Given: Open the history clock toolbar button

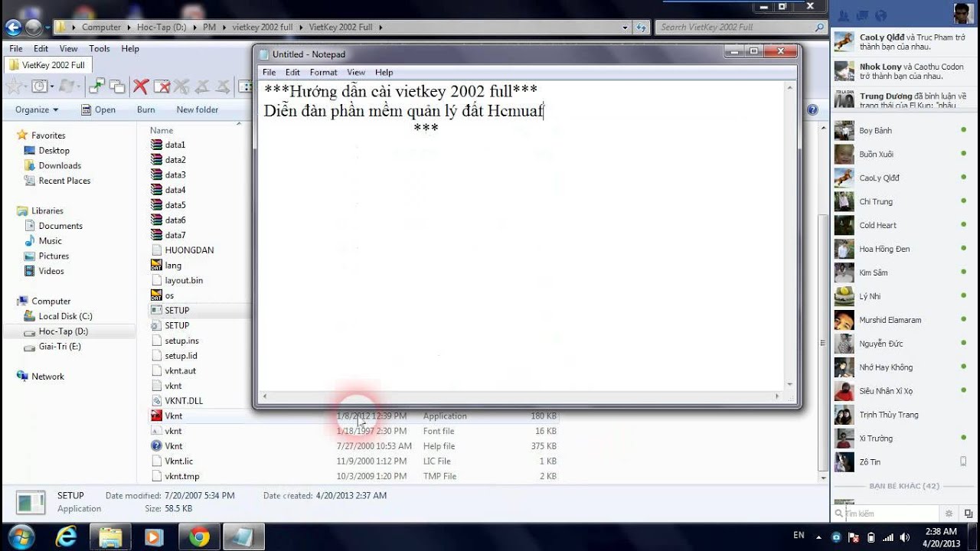Looking at the screenshot, I should click(x=38, y=86).
